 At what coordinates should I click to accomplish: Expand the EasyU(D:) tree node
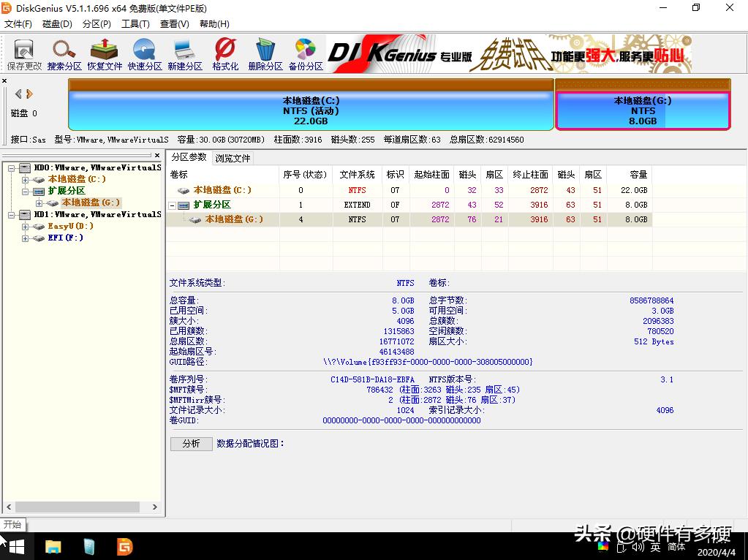[25, 226]
